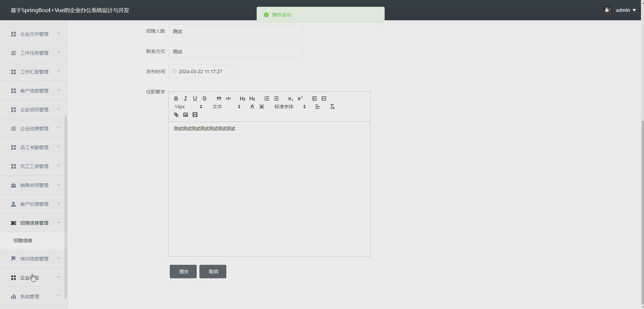Toggle bold formatting in the editor

click(176, 99)
